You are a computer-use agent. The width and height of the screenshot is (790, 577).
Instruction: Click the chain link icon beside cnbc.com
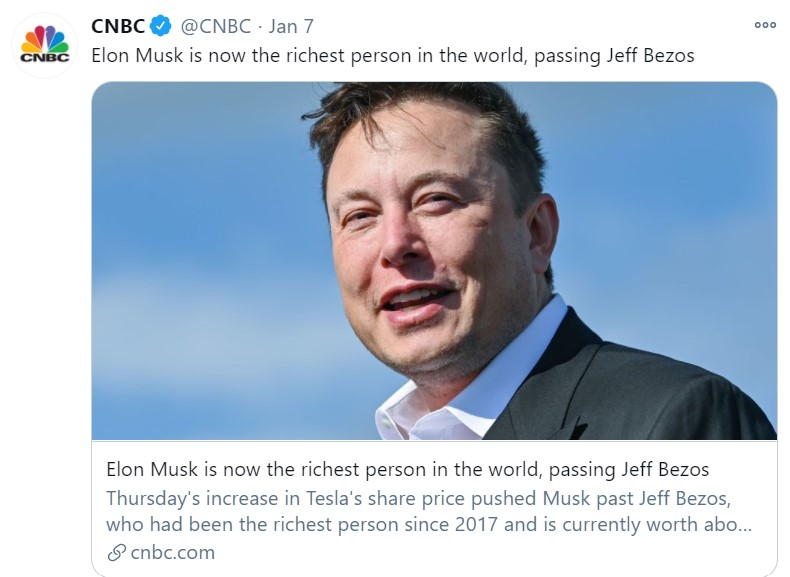(x=116, y=553)
